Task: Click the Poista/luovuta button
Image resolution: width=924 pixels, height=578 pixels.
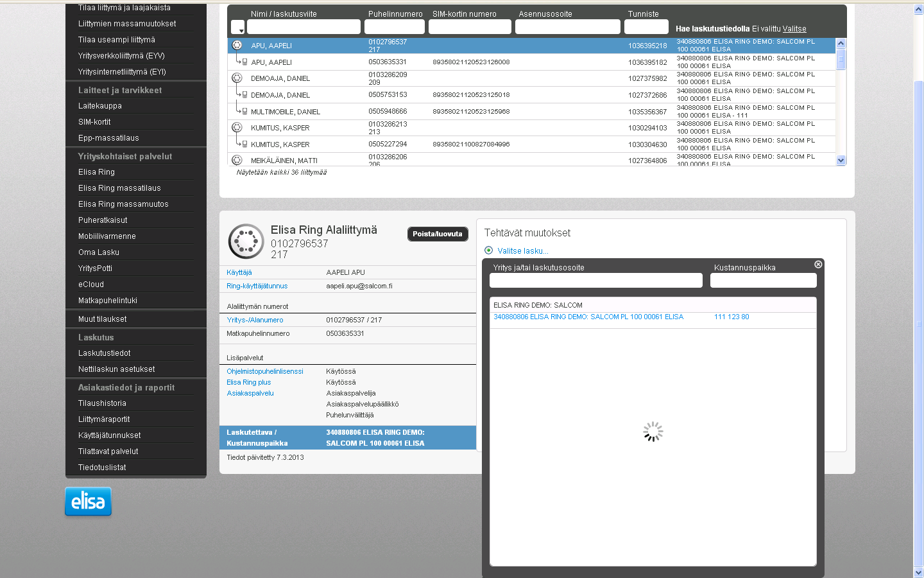Action: [x=438, y=234]
